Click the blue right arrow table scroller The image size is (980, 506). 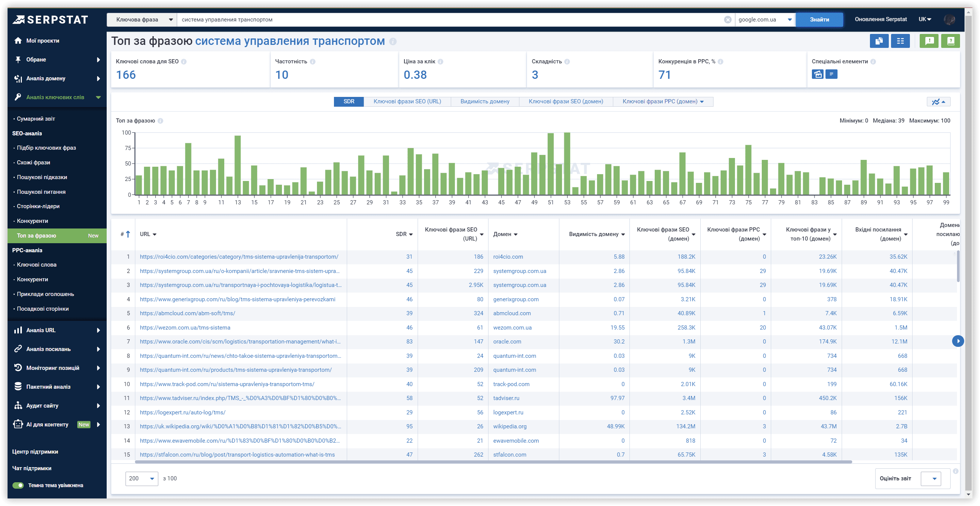point(957,341)
